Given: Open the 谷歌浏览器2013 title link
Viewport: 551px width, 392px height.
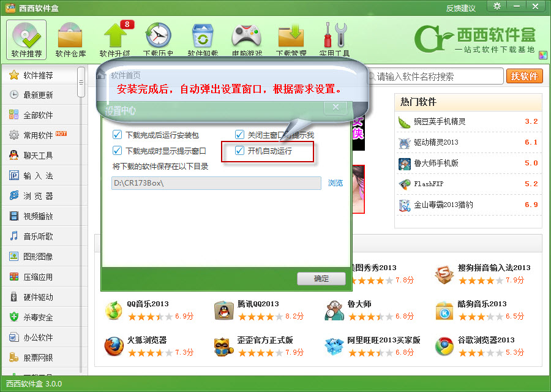Looking at the screenshot, I should pyautogui.click(x=485, y=340).
